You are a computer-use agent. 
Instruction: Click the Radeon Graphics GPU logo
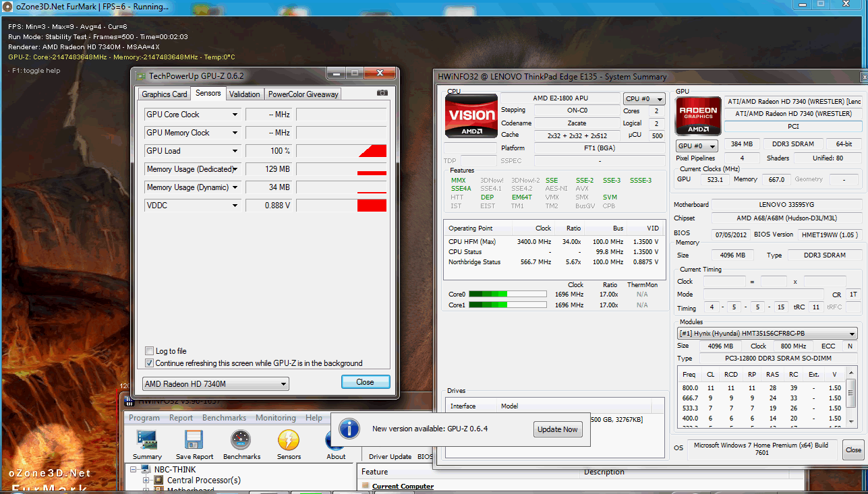(698, 116)
